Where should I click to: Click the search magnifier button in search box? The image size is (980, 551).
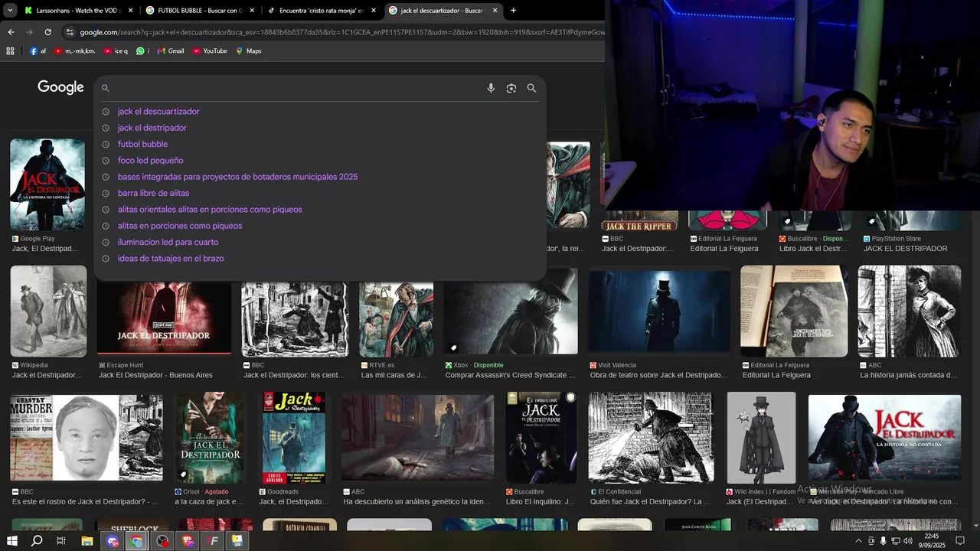531,88
